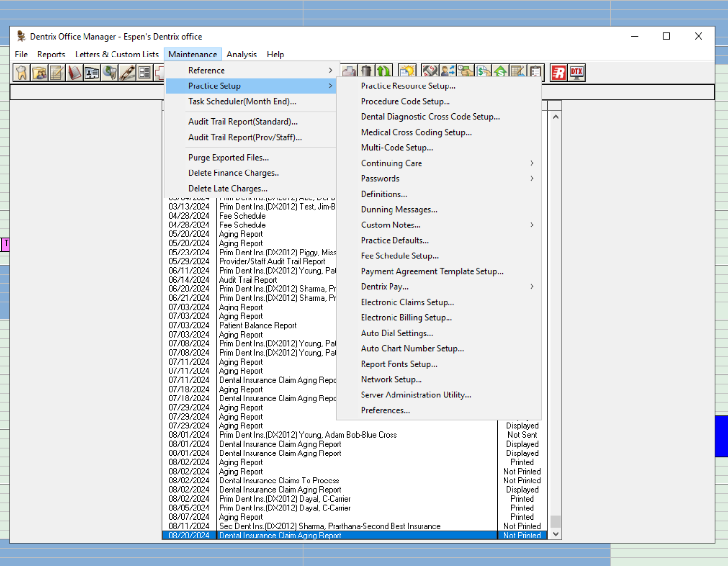
Task: Expand the Custom Notes submenu
Action: point(439,225)
